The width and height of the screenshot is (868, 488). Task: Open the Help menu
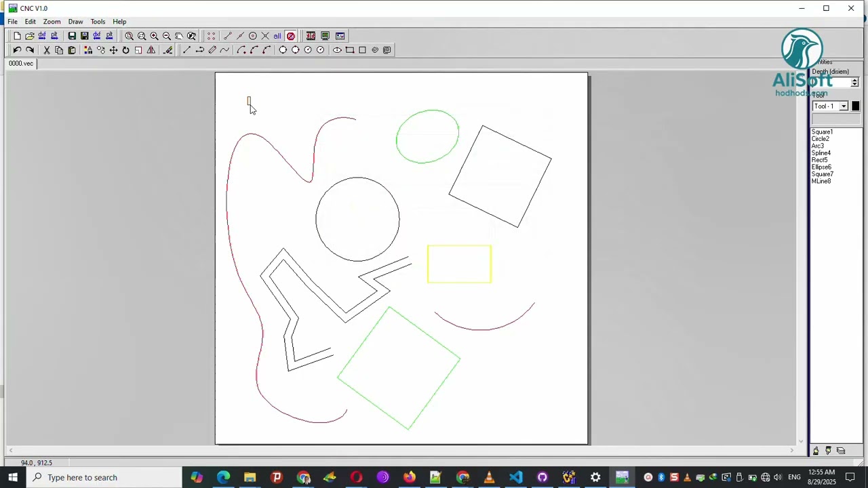pyautogui.click(x=119, y=22)
